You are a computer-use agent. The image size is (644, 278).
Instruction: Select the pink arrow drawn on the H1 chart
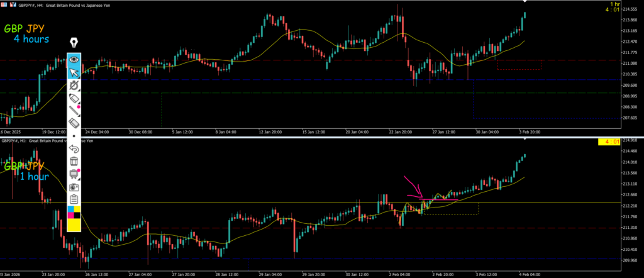415,189
